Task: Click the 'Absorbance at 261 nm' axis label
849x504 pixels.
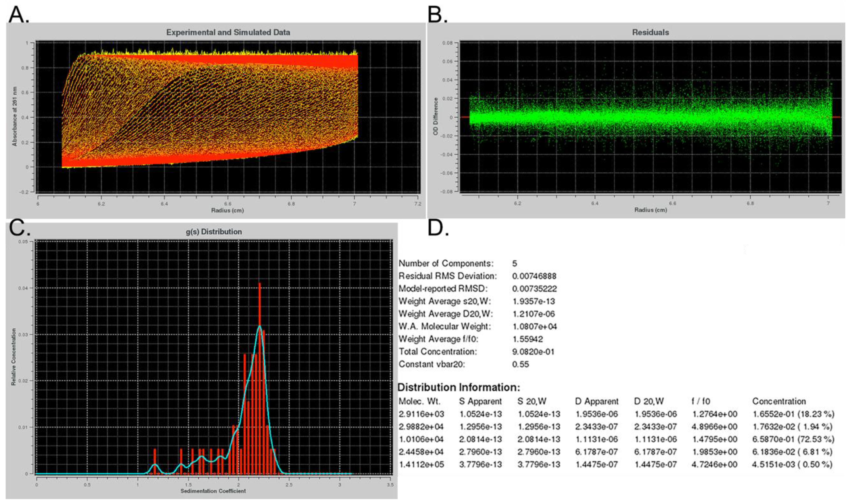Action: [x=15, y=116]
